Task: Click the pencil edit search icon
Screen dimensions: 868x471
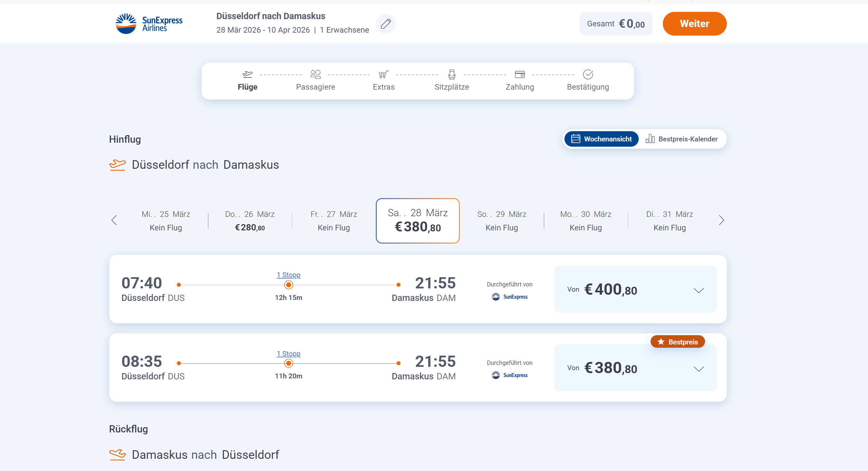Action: (x=385, y=24)
